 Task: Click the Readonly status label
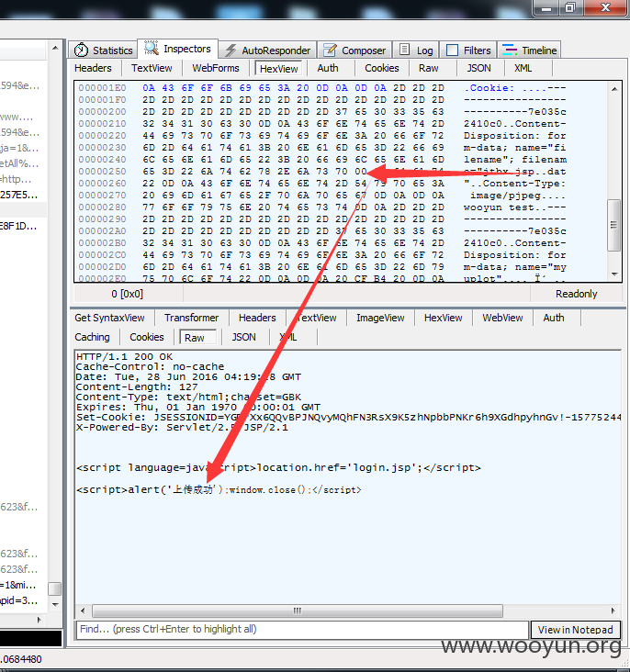577,294
